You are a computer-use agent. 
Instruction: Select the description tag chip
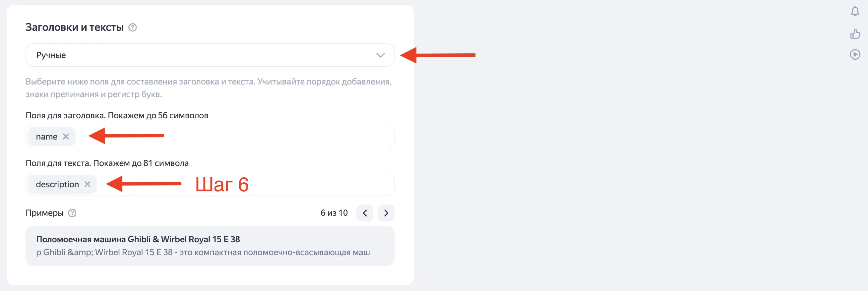coord(57,185)
